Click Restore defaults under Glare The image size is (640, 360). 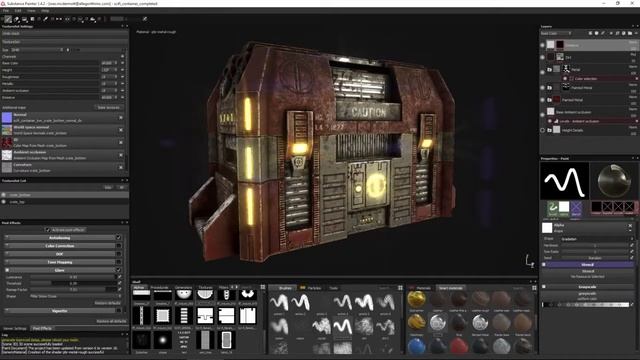pos(108,303)
